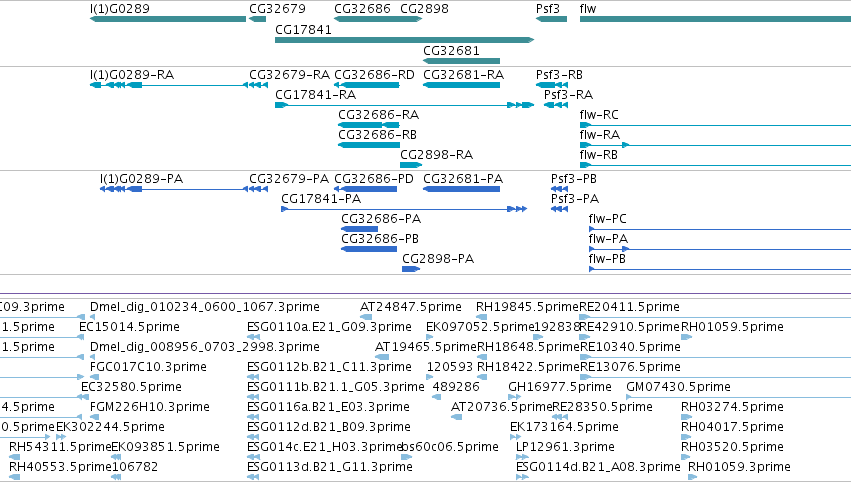The width and height of the screenshot is (851, 482).
Task: Click the CG17841-PA protein label
Action: [x=321, y=199]
